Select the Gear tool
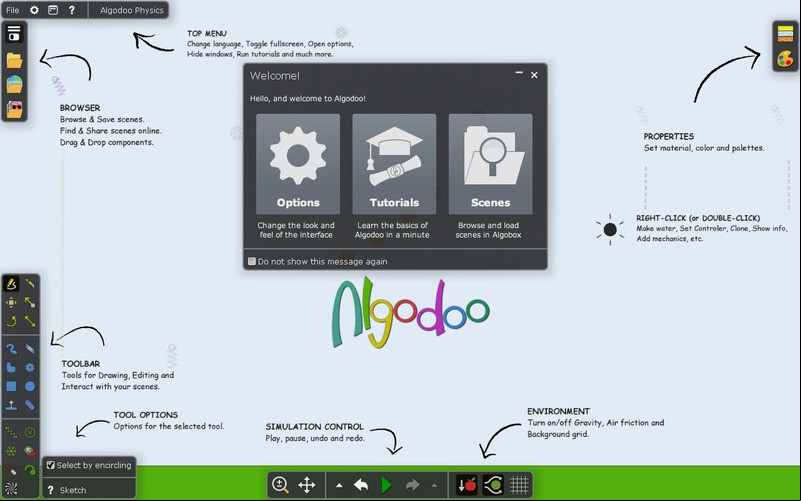The image size is (801, 501). 30,368
